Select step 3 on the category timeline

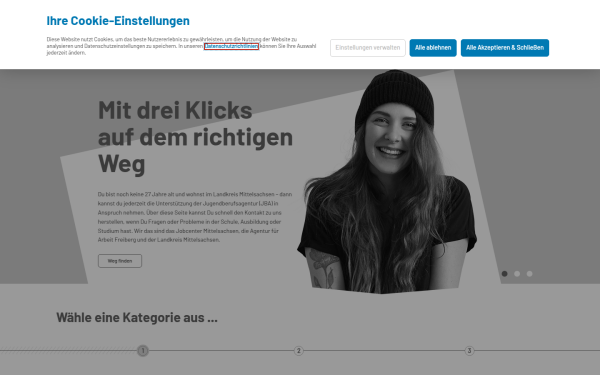point(470,351)
